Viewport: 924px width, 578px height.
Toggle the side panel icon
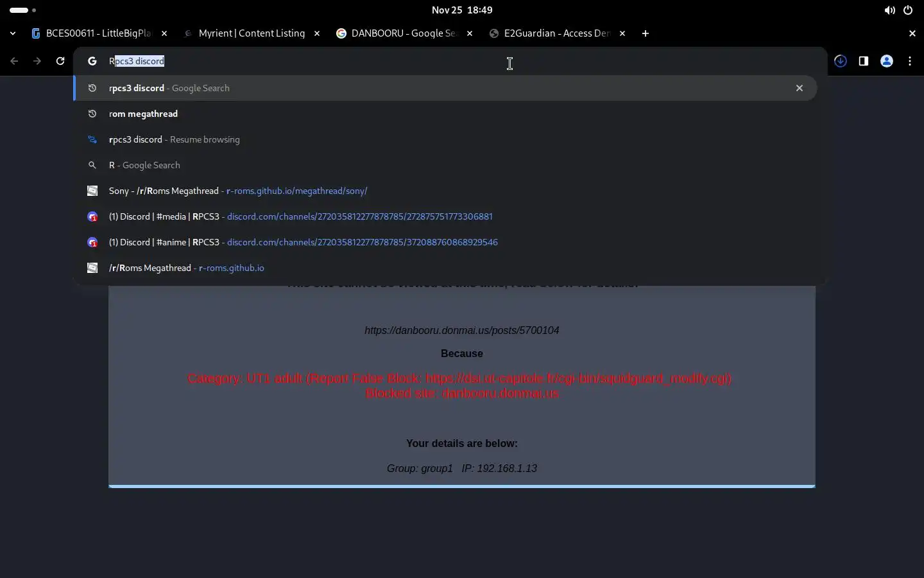[864, 61]
